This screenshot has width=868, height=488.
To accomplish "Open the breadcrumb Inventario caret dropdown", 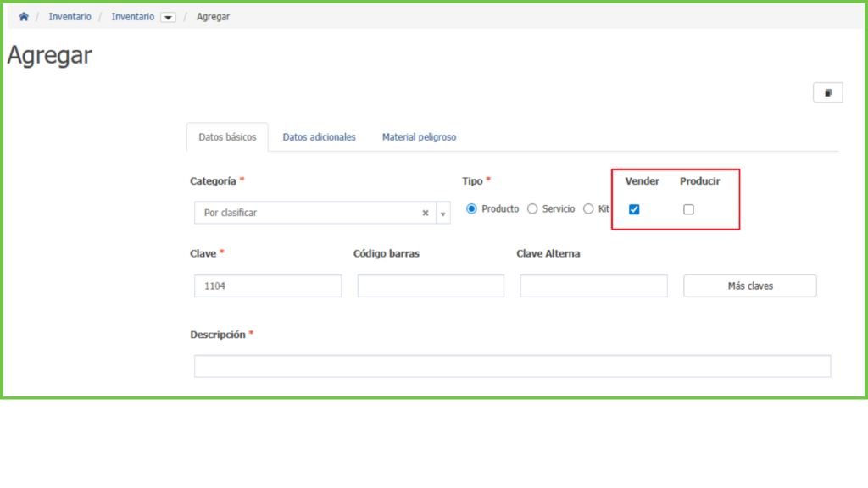I will pos(168,17).
